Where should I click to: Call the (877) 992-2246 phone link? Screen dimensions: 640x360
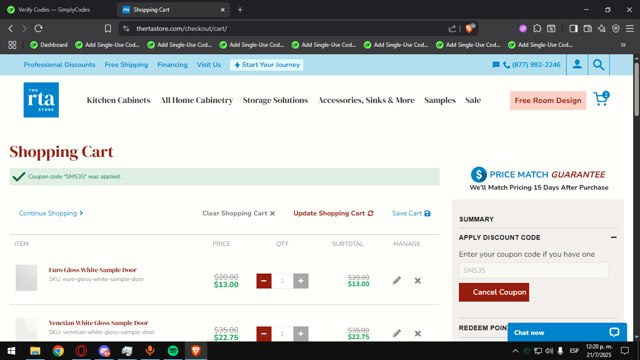[x=531, y=65]
